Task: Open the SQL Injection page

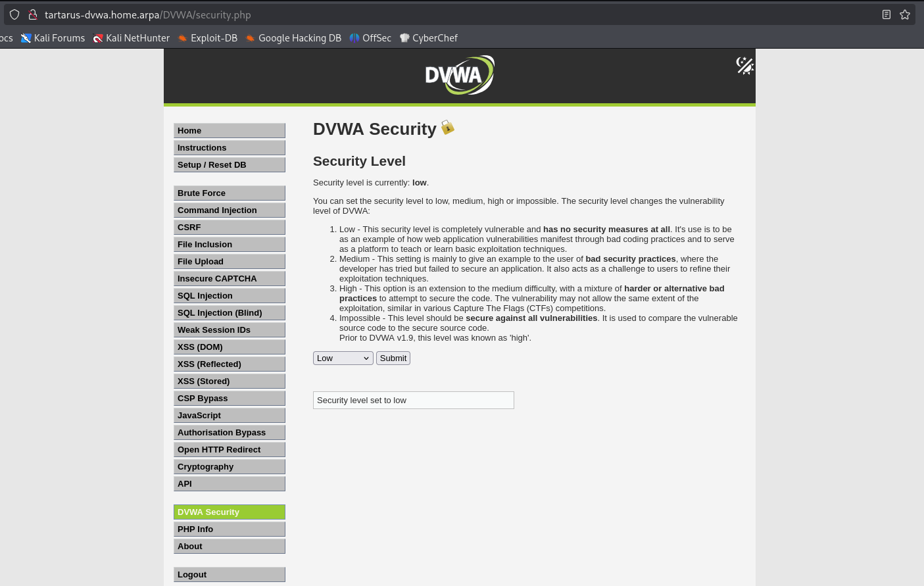Action: click(x=229, y=296)
